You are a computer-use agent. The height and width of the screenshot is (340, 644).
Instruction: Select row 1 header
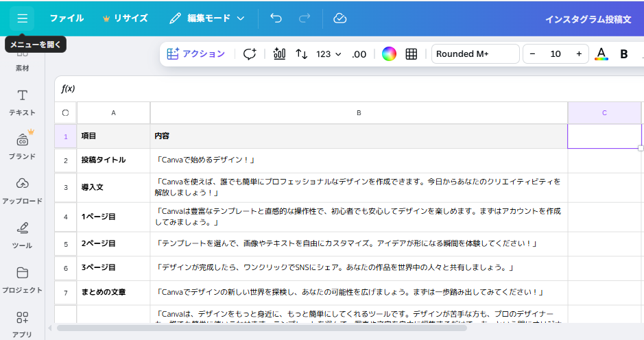[x=66, y=136]
